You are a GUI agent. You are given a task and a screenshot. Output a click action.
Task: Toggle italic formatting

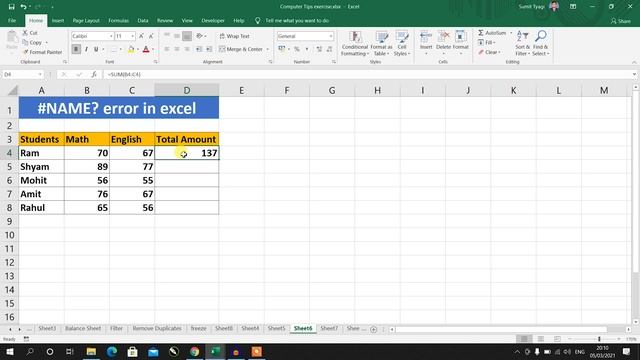[86, 49]
